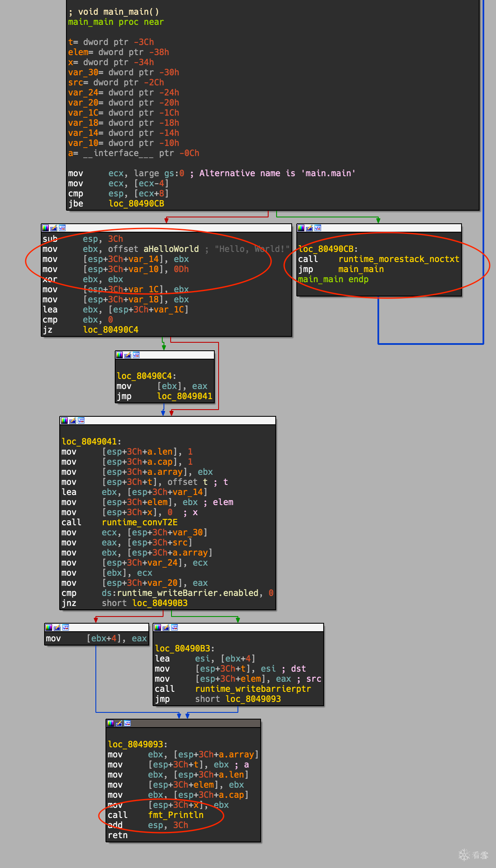Click the node color icon on the 'sub esp, 3Ch' block
The width and height of the screenshot is (496, 868).
point(45,228)
